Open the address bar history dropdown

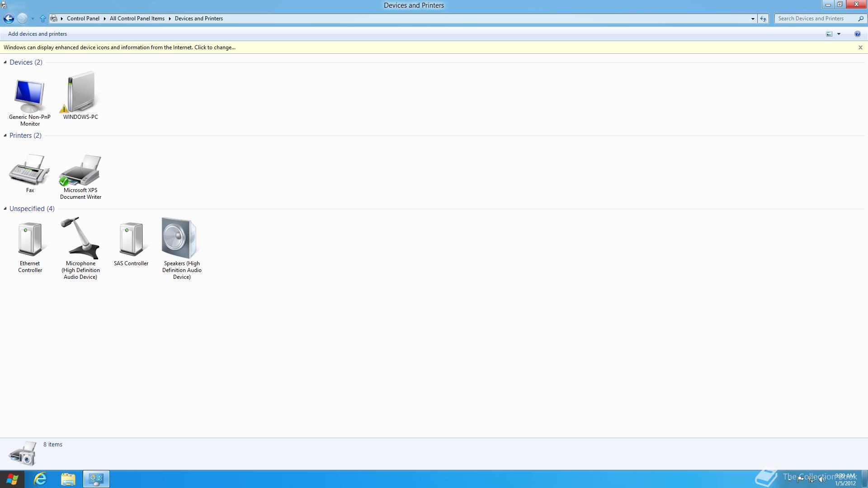[753, 19]
